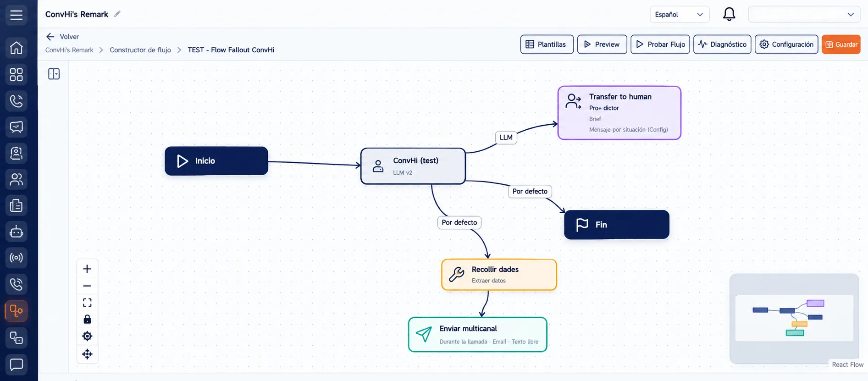
Task: Open Configuración settings
Action: click(786, 44)
